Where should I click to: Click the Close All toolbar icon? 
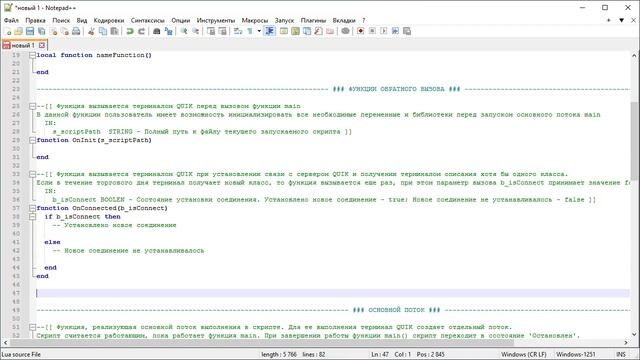(x=64, y=31)
